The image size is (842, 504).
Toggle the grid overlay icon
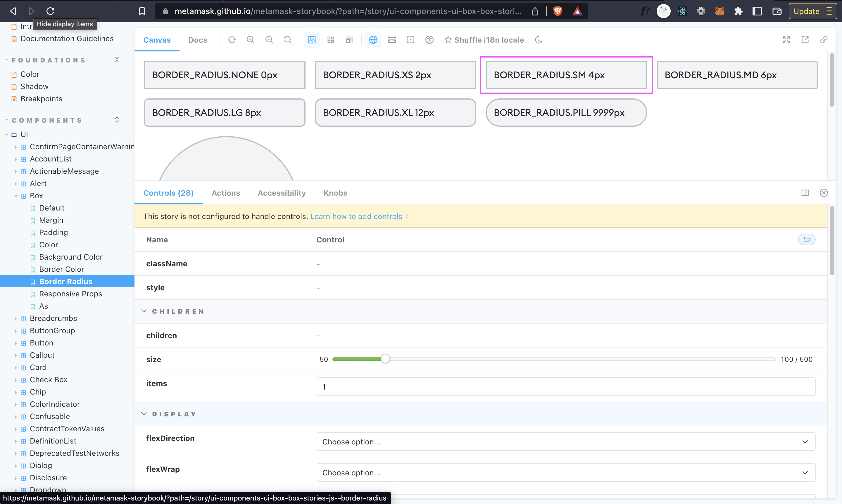330,40
